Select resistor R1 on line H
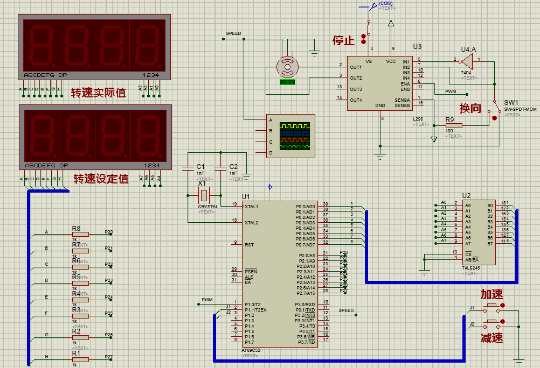 [81, 359]
